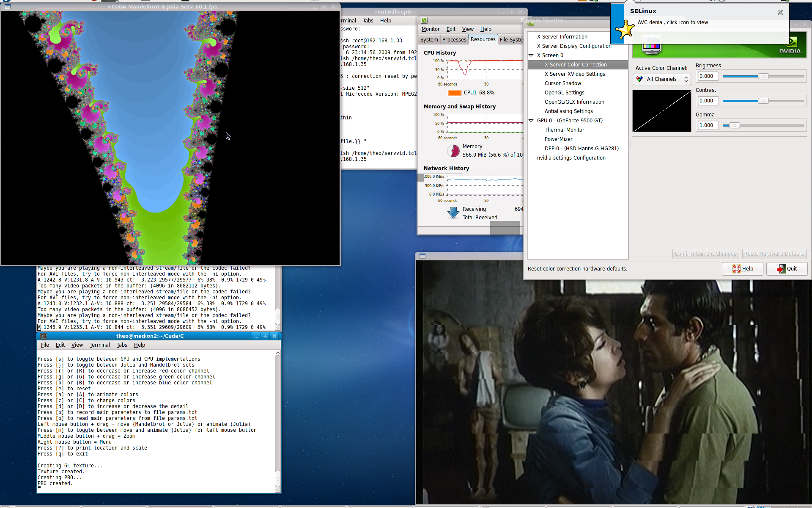The height and width of the screenshot is (508, 812).
Task: Click the Gamma value field
Action: click(708, 126)
